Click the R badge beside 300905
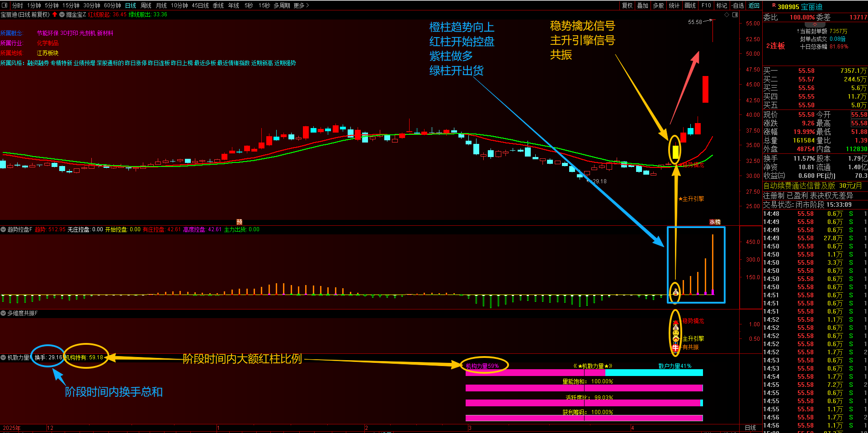The width and height of the screenshot is (868, 433). [x=774, y=5]
